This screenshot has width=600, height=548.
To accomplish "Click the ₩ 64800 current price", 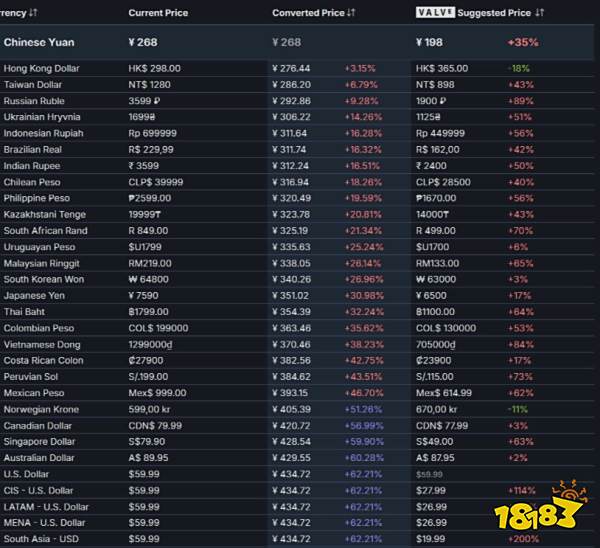I will tap(148, 279).
